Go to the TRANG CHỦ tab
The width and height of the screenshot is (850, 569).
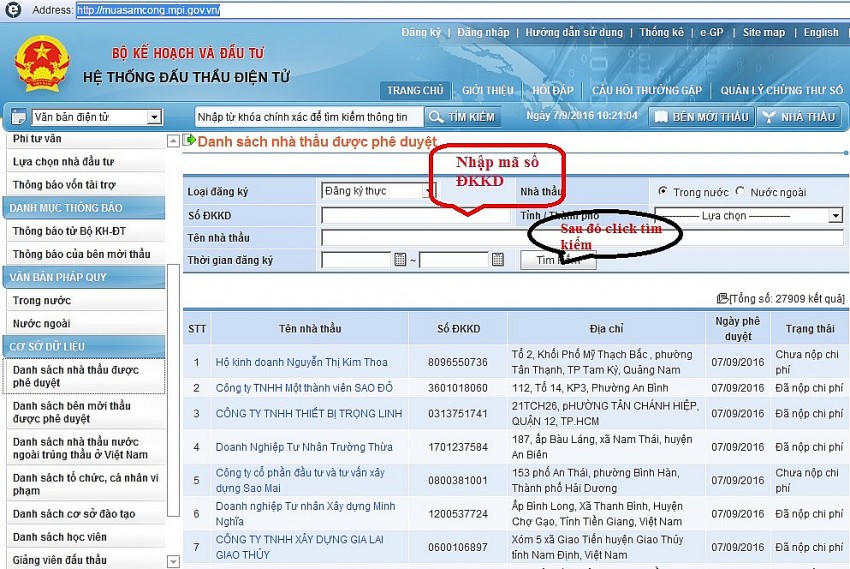click(x=415, y=90)
